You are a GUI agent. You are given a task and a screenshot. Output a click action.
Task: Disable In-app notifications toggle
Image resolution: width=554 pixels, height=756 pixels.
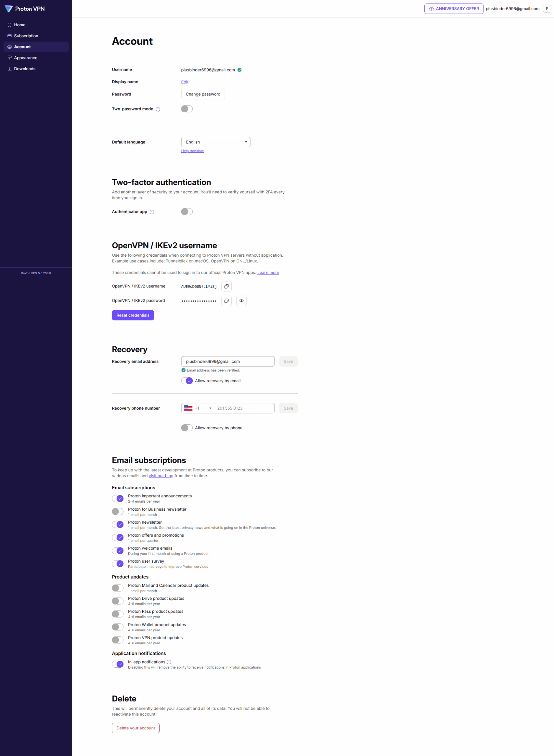[118, 664]
